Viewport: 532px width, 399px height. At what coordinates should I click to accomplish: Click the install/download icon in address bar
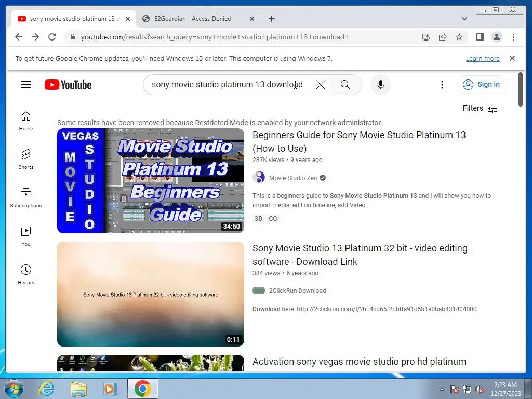coord(426,37)
